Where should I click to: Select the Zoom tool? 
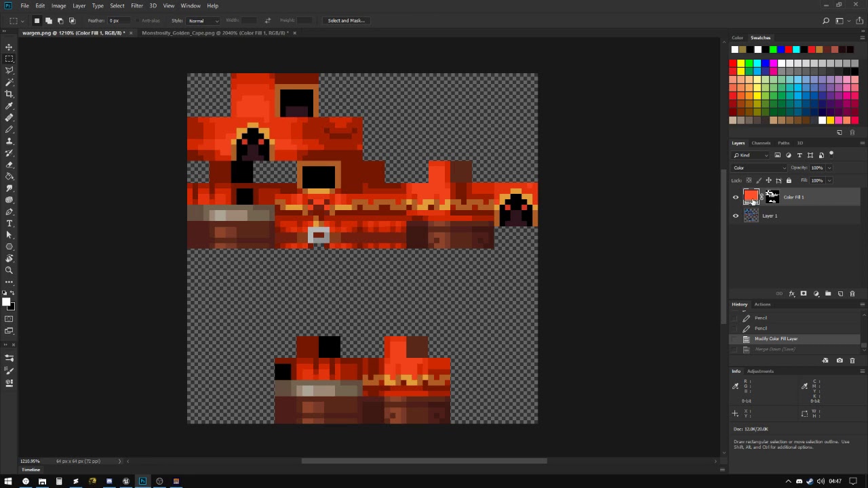pos(9,270)
